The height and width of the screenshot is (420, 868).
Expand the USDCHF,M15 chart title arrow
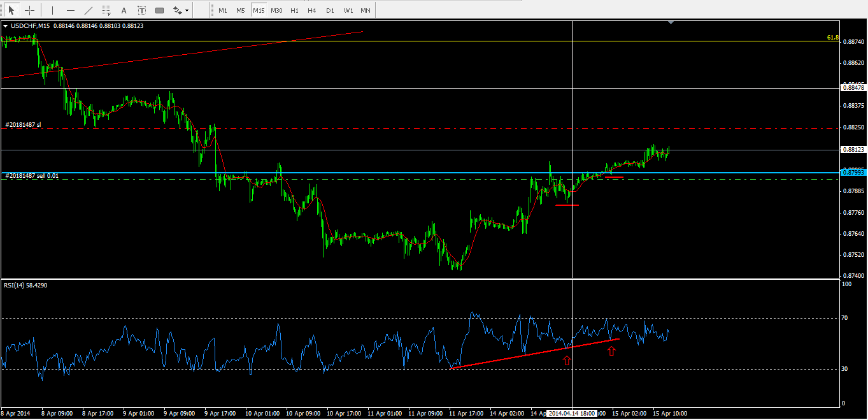(x=6, y=26)
